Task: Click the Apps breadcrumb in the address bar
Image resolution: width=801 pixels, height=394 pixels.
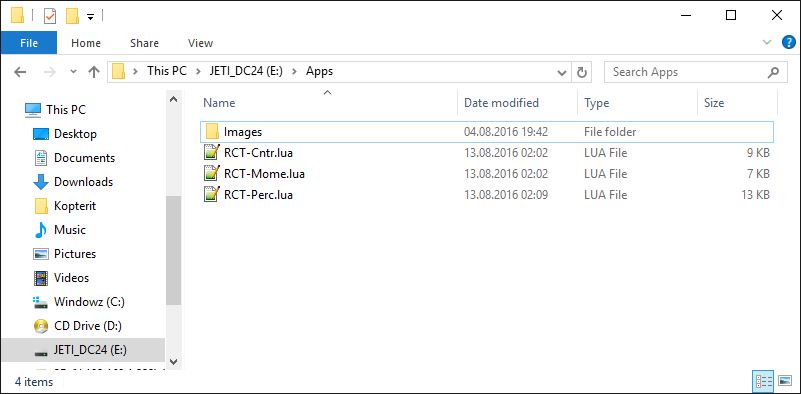Action: (319, 71)
